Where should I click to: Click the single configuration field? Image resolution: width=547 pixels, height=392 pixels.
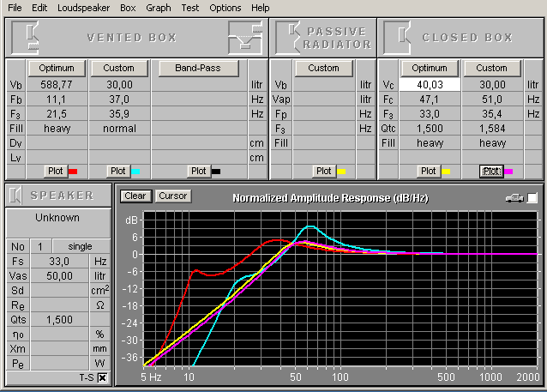pos(81,246)
